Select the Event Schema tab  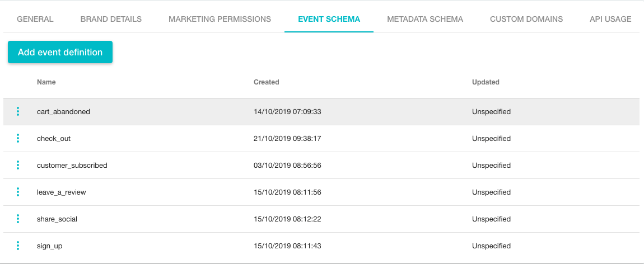329,19
